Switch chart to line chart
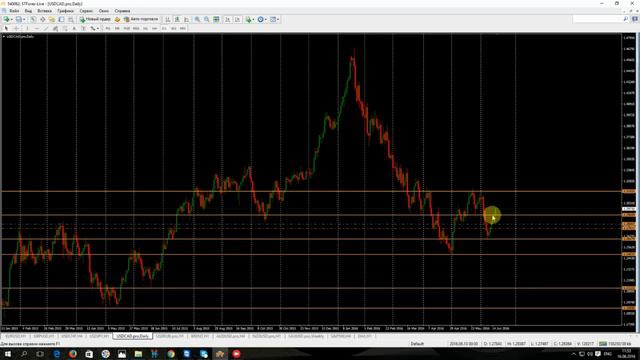640x360 pixels. (186, 19)
